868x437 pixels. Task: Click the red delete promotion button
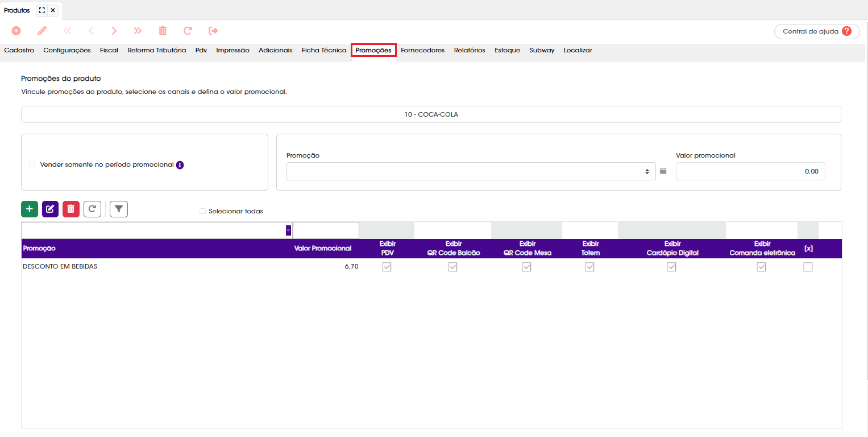[x=71, y=209]
